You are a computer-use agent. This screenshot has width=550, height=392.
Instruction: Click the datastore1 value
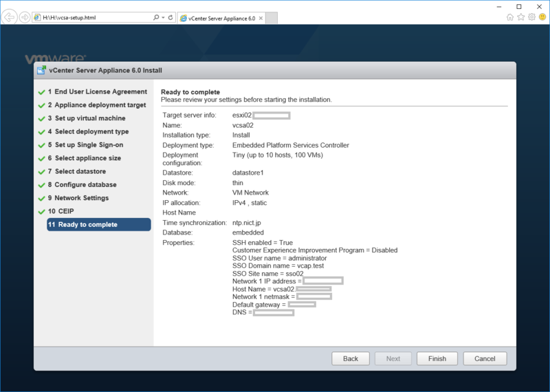tap(247, 173)
